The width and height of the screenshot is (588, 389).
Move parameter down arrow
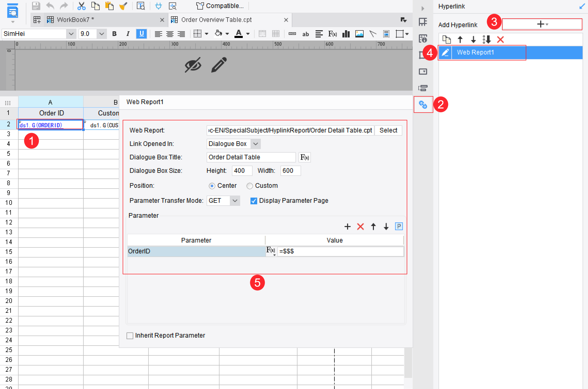386,227
